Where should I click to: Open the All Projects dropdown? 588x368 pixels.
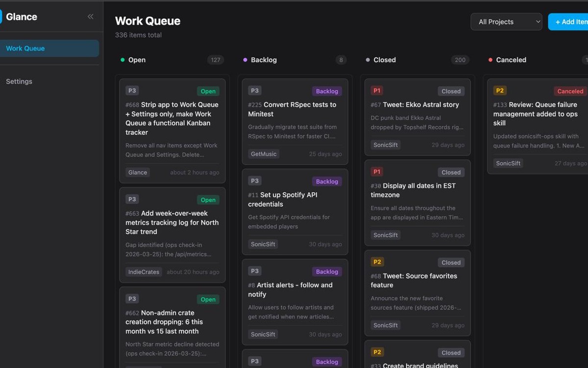[506, 22]
